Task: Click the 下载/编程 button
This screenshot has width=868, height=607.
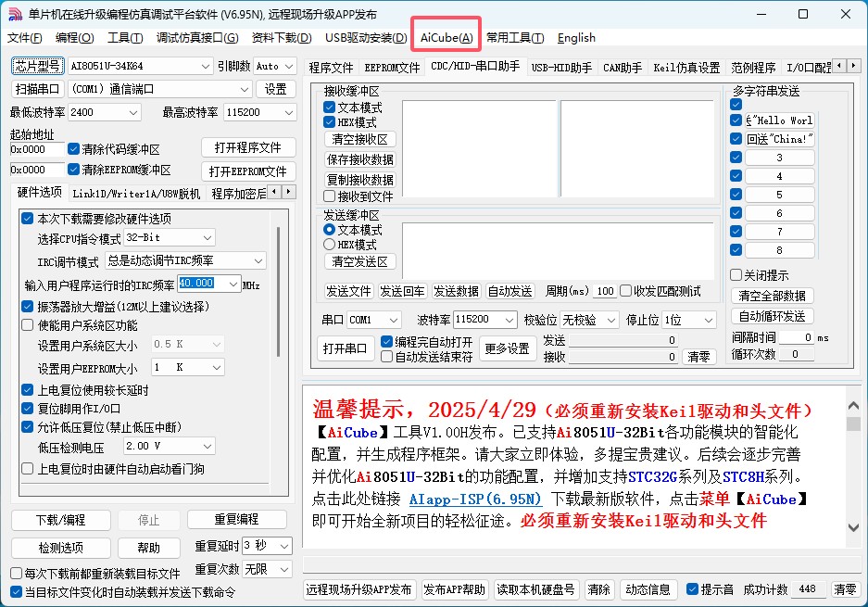Action: click(61, 520)
